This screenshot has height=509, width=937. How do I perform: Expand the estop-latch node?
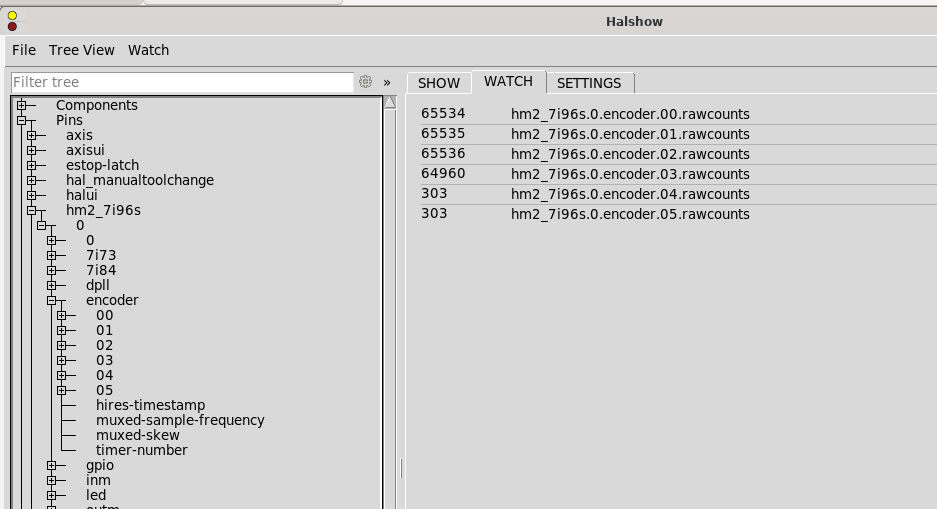[32, 165]
